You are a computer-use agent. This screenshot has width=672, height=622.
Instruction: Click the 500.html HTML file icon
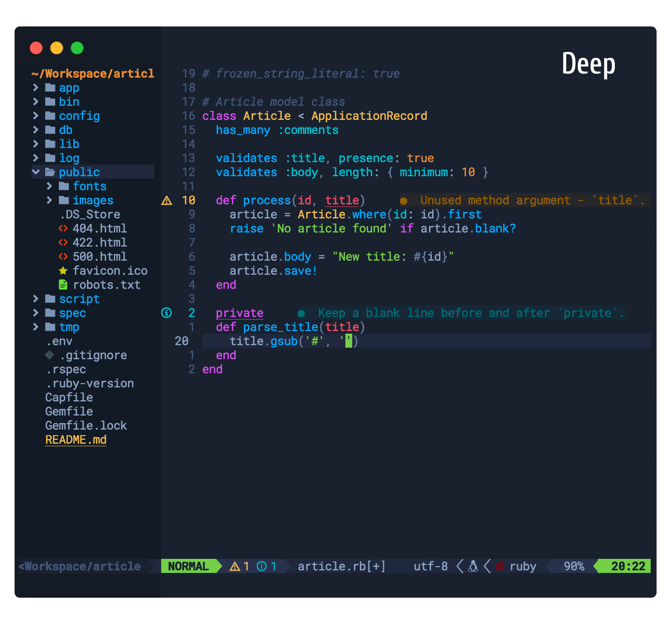point(63,256)
